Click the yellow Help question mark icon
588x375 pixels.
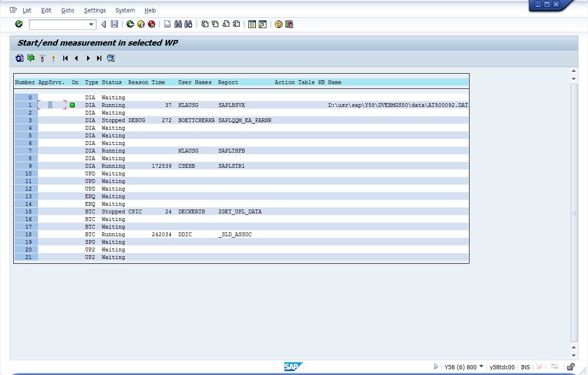click(279, 24)
